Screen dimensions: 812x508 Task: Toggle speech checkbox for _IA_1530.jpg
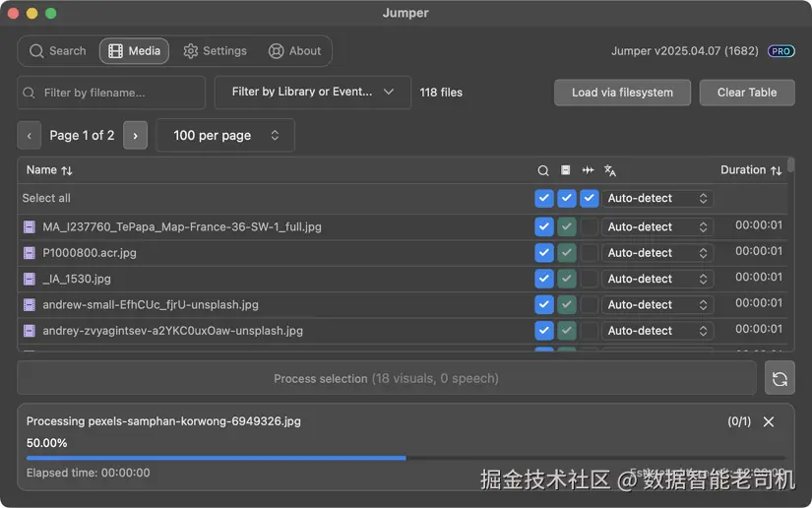tap(590, 279)
